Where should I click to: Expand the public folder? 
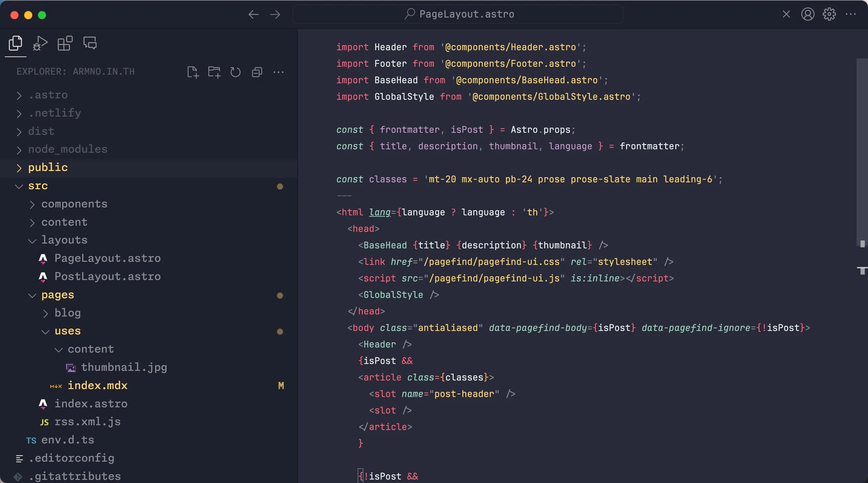(x=48, y=168)
